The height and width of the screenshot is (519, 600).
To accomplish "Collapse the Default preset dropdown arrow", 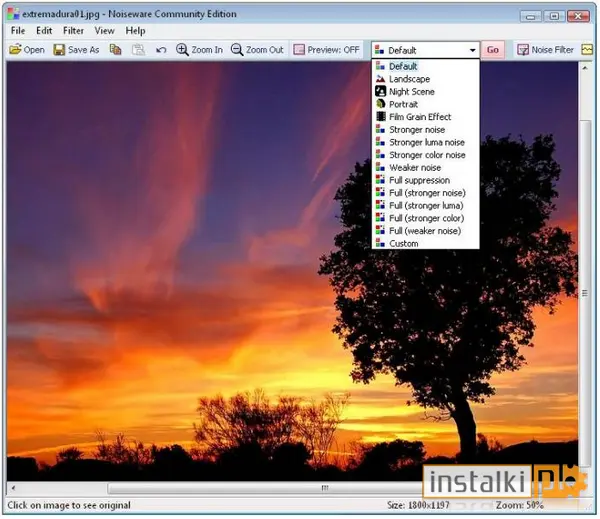I will pos(473,50).
